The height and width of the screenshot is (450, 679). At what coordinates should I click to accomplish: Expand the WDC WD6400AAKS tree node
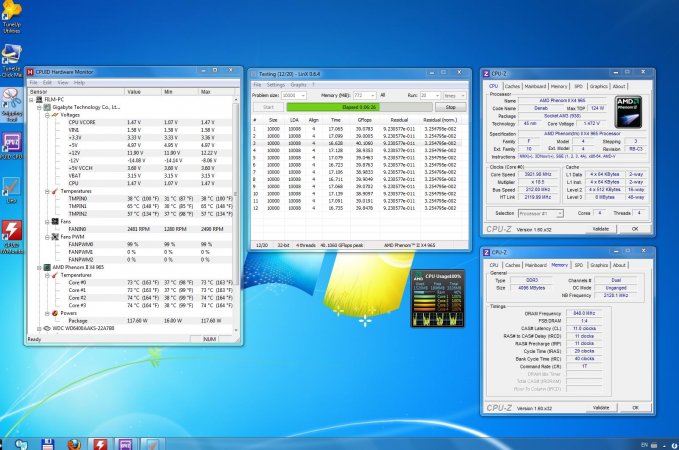[x=39, y=328]
